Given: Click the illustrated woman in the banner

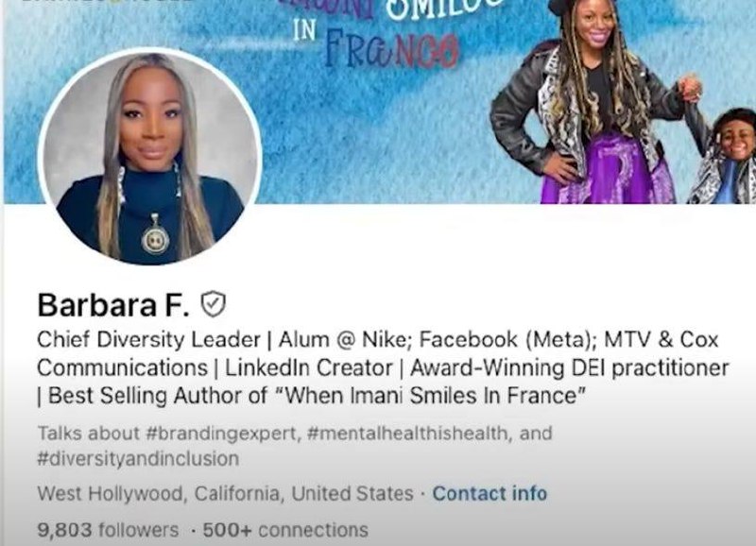Looking at the screenshot, I should [593, 102].
